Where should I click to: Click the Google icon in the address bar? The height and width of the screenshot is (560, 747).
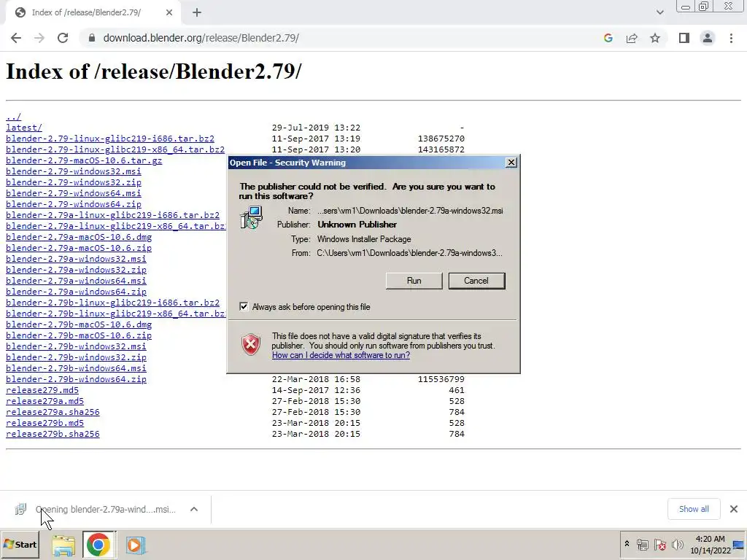(608, 38)
